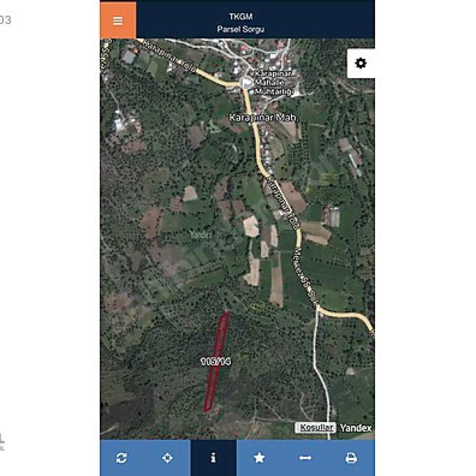Click the 118/14 parcel label

[216, 361]
